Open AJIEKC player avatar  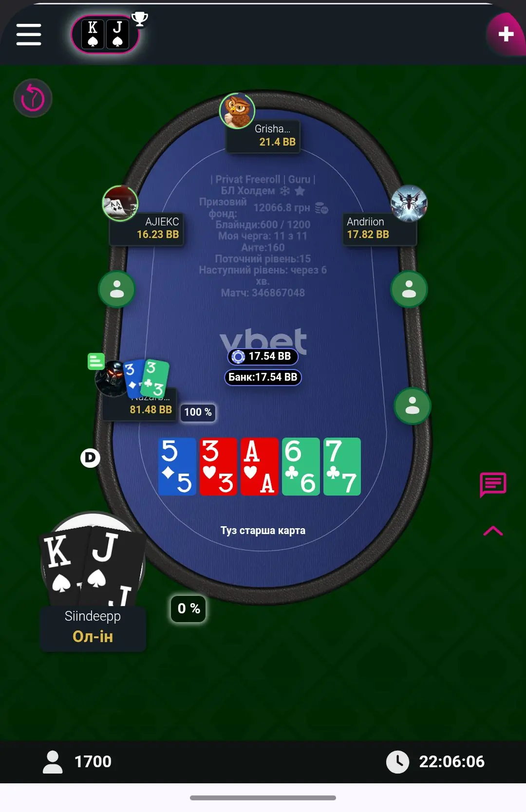click(x=120, y=203)
